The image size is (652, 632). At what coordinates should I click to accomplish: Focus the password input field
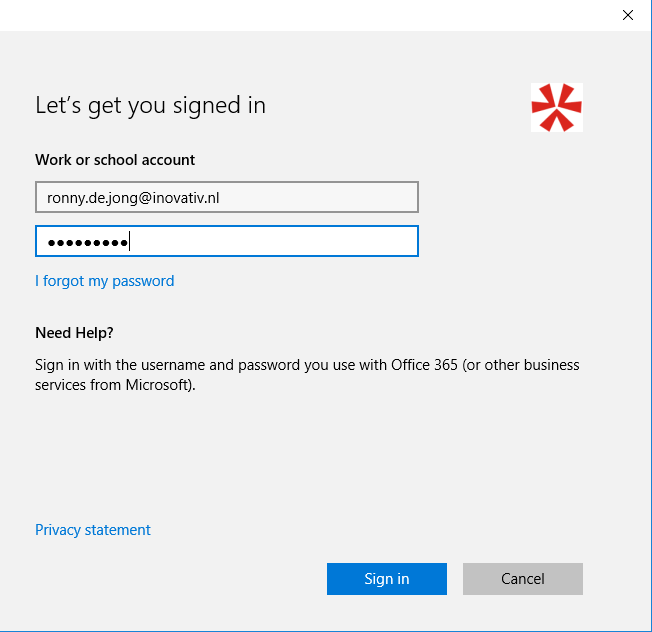pyautogui.click(x=226, y=241)
